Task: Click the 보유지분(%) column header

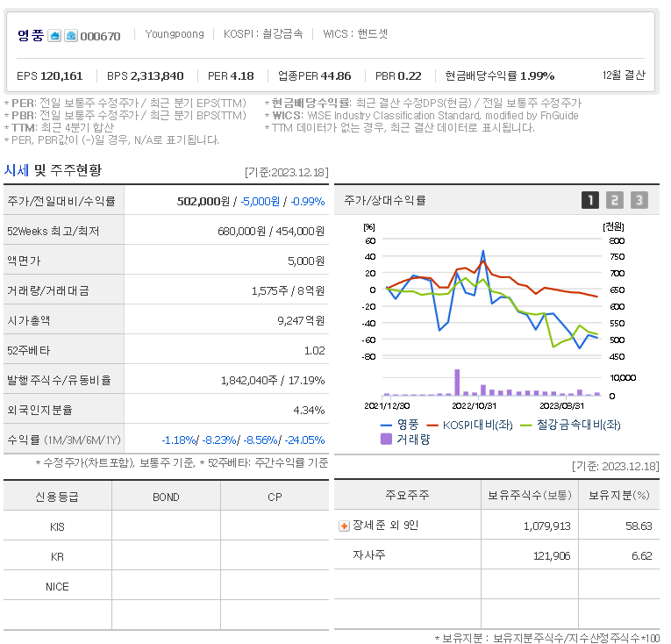Action: (618, 496)
